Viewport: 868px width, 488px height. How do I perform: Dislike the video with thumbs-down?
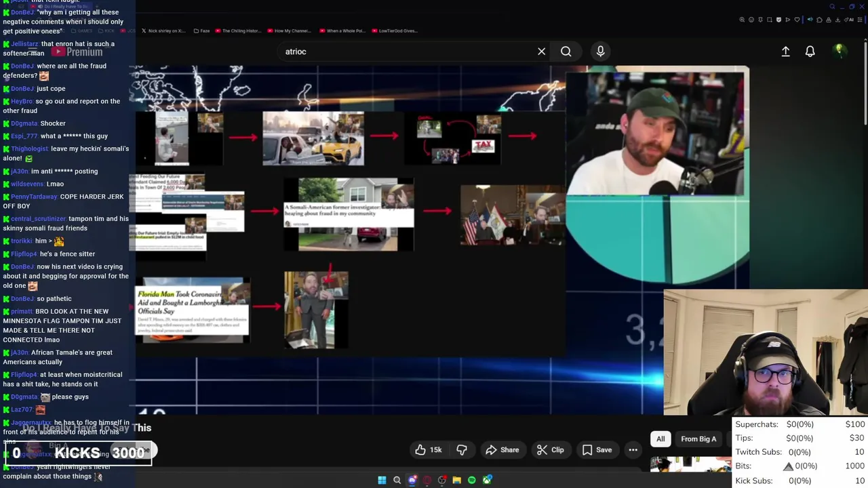[x=462, y=450]
